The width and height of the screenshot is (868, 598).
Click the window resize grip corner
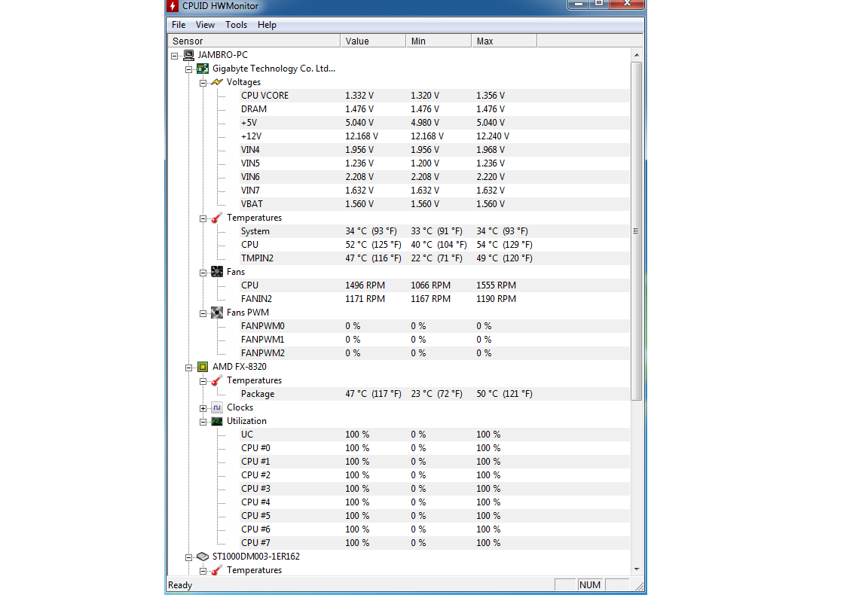click(640, 587)
